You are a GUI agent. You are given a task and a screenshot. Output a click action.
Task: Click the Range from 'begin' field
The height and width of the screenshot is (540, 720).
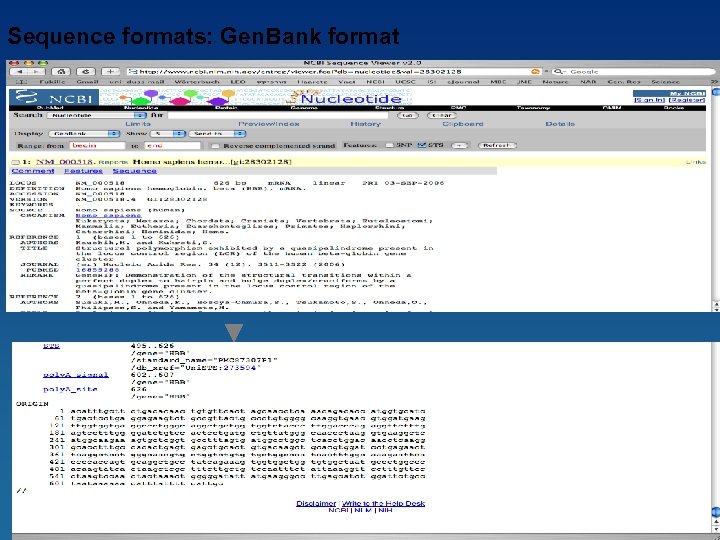pyautogui.click(x=97, y=146)
